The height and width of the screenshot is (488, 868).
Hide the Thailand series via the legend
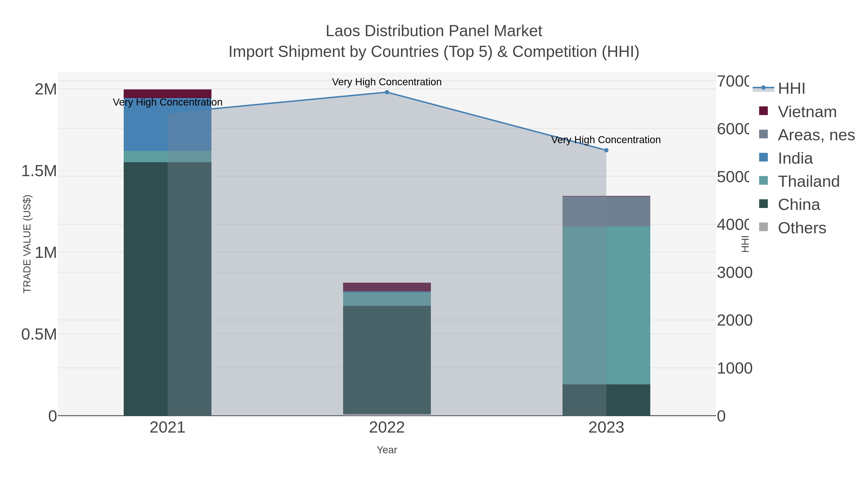[x=799, y=181]
